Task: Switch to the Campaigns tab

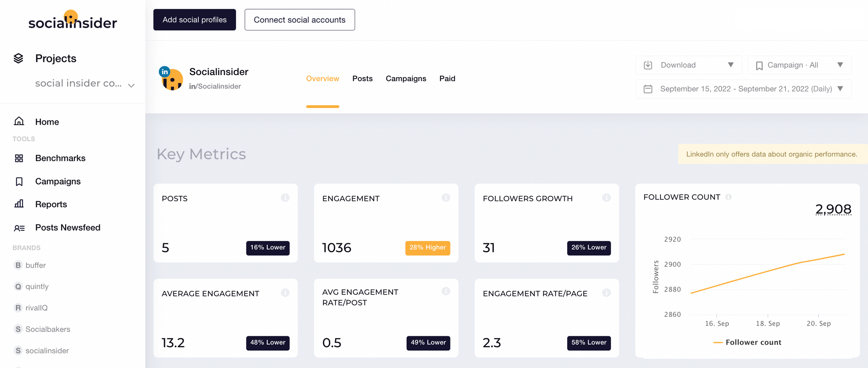Action: [x=406, y=79]
